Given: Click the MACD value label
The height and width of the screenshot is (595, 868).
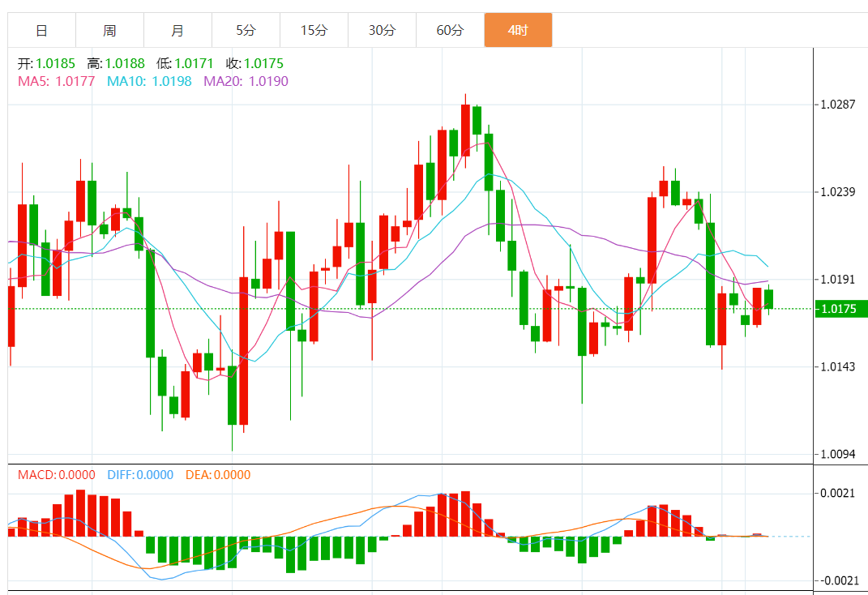Looking at the screenshot, I should [x=56, y=475].
